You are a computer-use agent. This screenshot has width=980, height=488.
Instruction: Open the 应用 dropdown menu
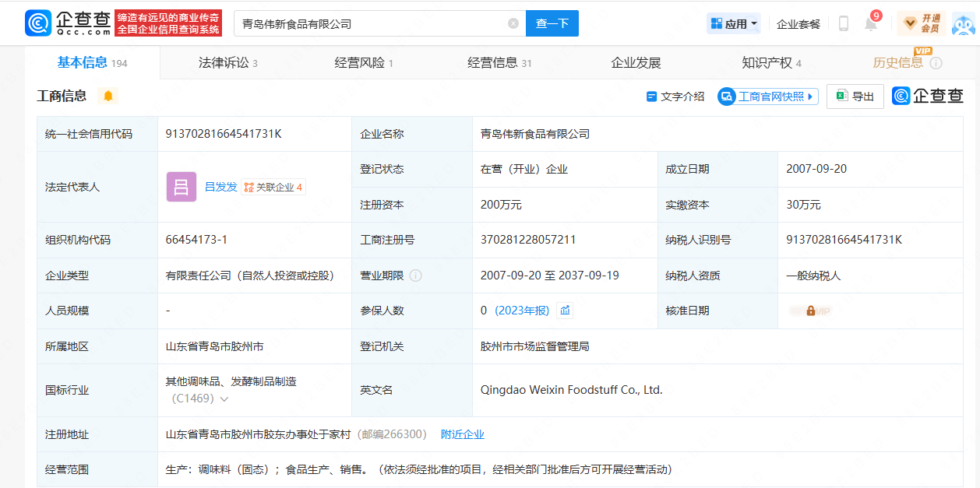point(734,23)
